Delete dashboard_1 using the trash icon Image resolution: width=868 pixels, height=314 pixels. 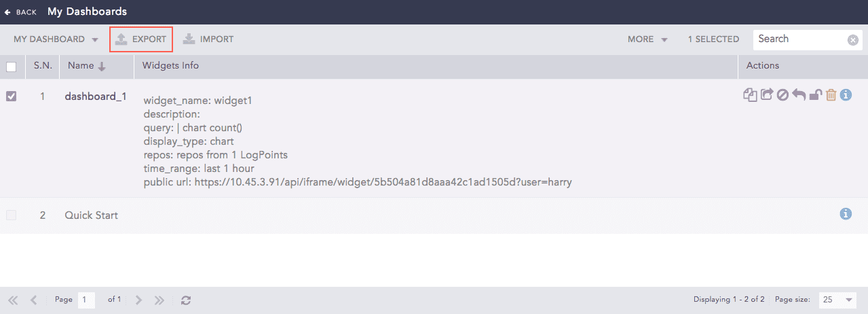pos(831,96)
